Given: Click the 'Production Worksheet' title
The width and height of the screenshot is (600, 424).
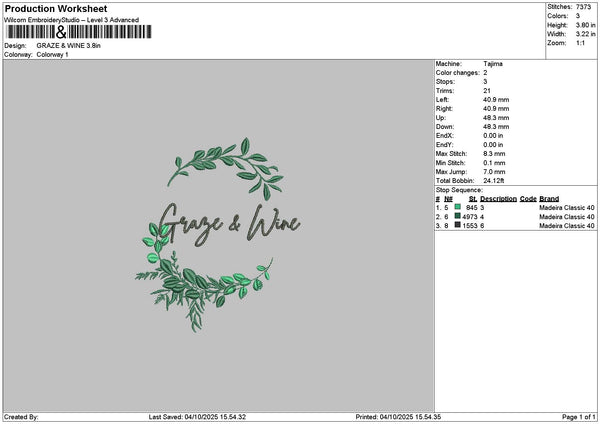Looking at the screenshot, I should [x=56, y=8].
